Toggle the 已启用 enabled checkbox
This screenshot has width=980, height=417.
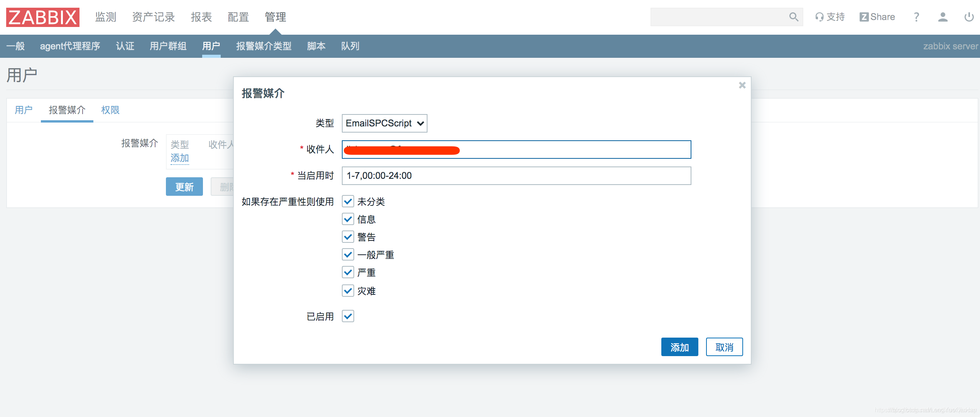point(348,316)
